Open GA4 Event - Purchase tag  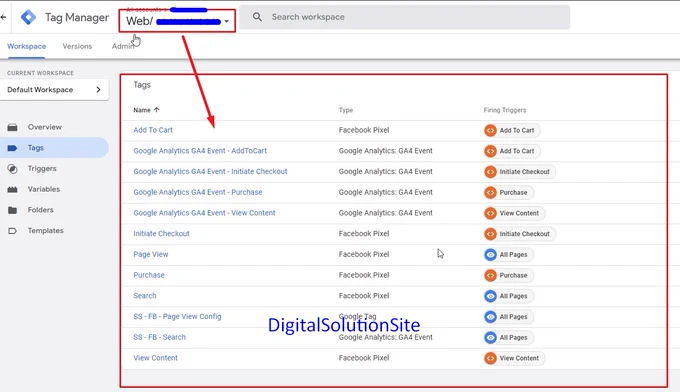click(198, 192)
